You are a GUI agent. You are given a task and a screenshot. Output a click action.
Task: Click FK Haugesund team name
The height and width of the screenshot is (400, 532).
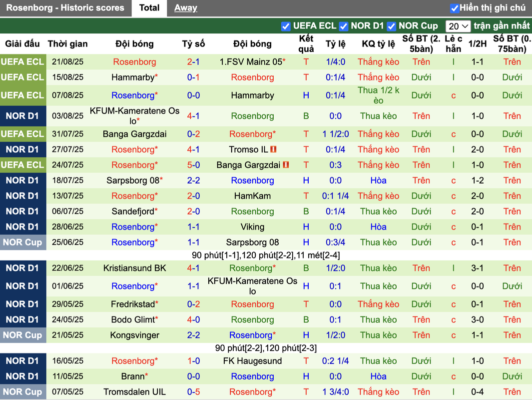point(252,360)
